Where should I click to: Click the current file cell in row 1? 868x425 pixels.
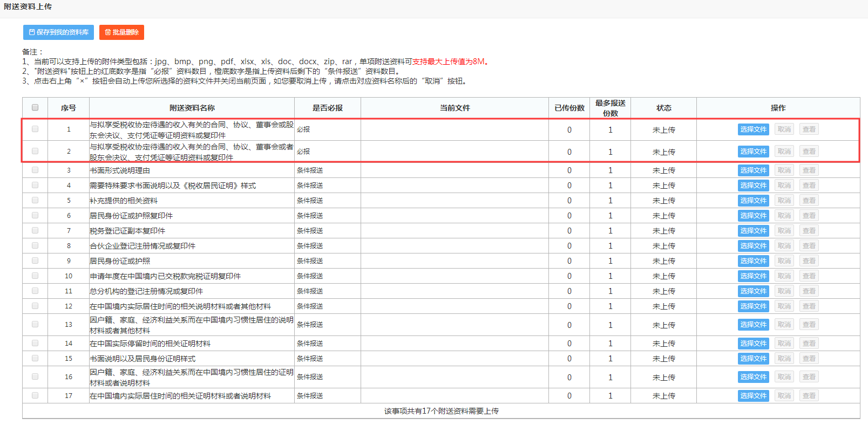click(455, 129)
